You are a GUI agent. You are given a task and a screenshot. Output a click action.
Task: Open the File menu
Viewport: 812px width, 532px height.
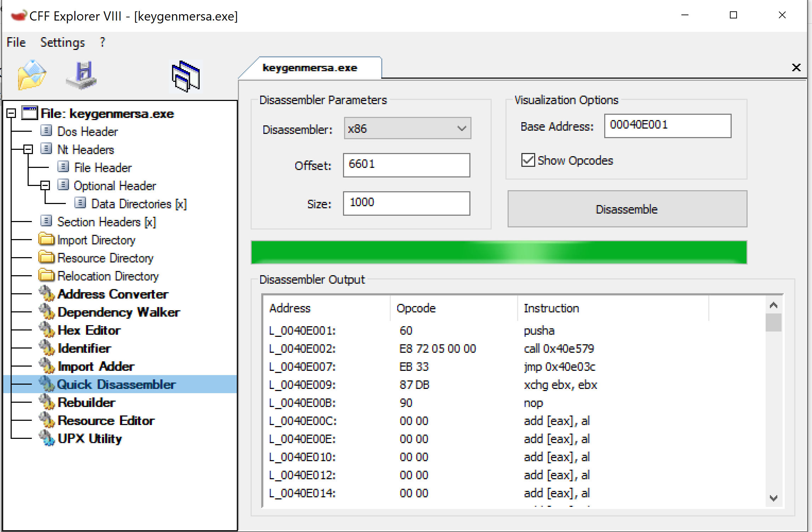(x=16, y=43)
